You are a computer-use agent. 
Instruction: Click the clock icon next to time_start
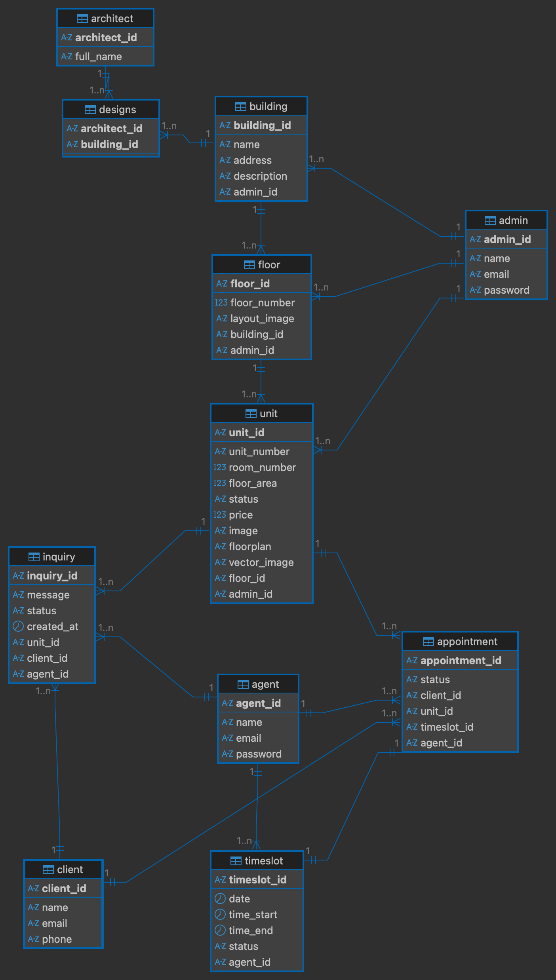220,914
